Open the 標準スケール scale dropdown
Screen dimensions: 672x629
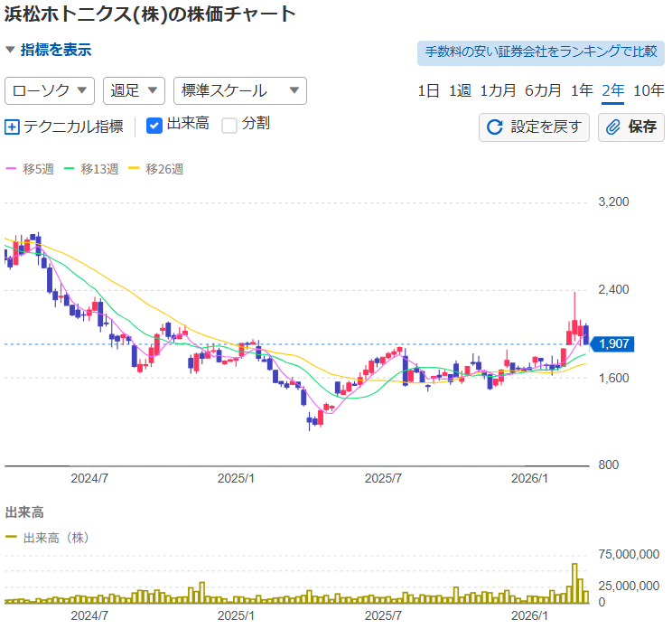[239, 90]
